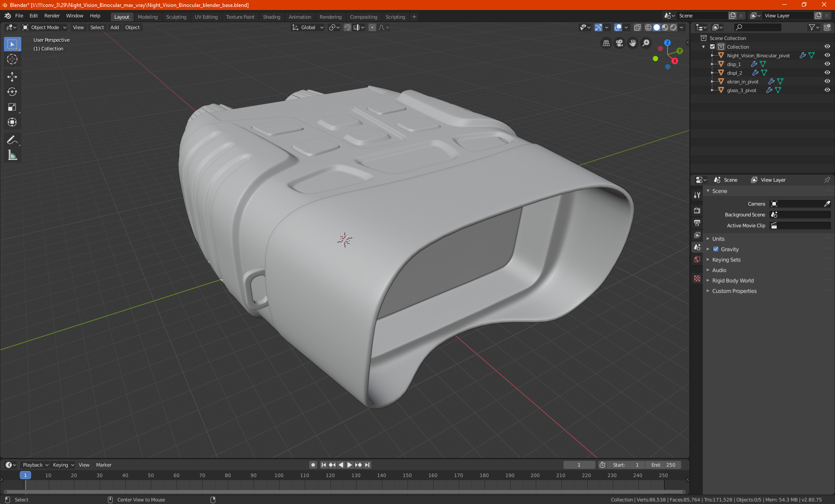
Task: Select the Move tool in toolbar
Action: click(x=12, y=77)
